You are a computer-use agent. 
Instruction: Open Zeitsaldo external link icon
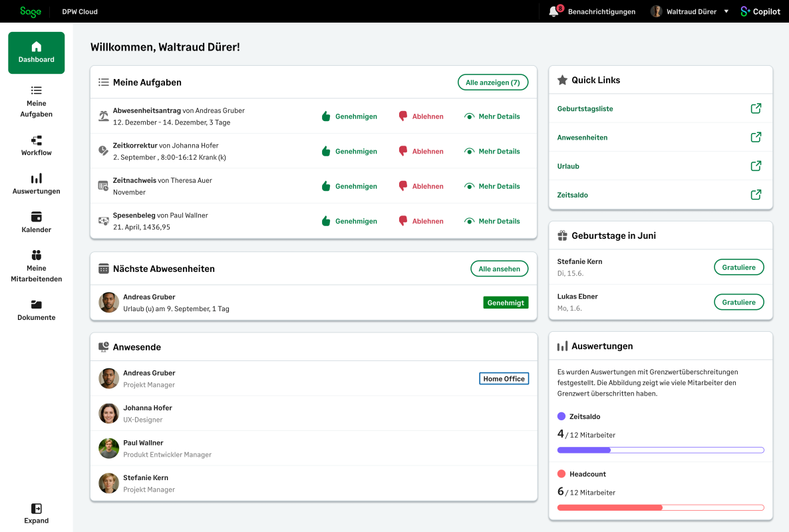pos(756,195)
